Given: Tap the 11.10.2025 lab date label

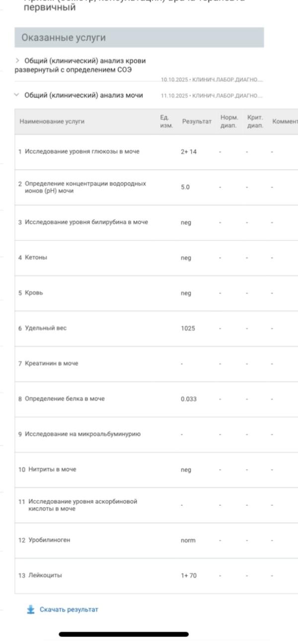Looking at the screenshot, I should tap(212, 95).
